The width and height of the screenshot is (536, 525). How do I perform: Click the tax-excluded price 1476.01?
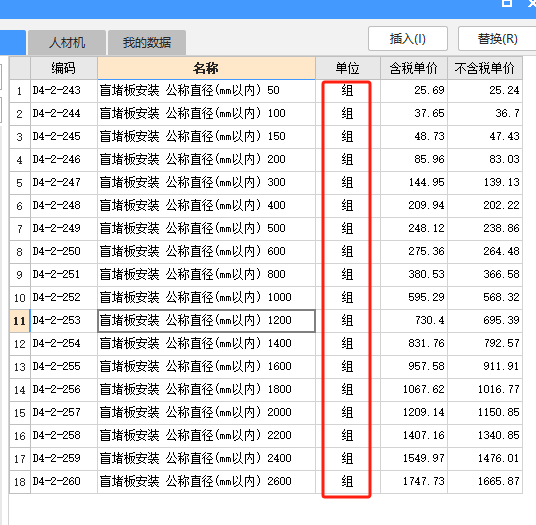485,458
